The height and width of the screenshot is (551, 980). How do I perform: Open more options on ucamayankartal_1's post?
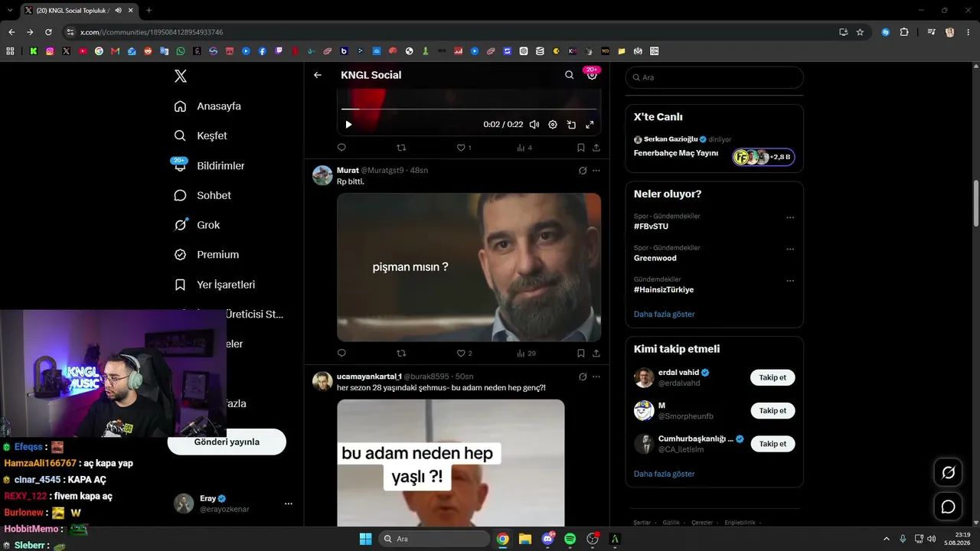pos(596,377)
